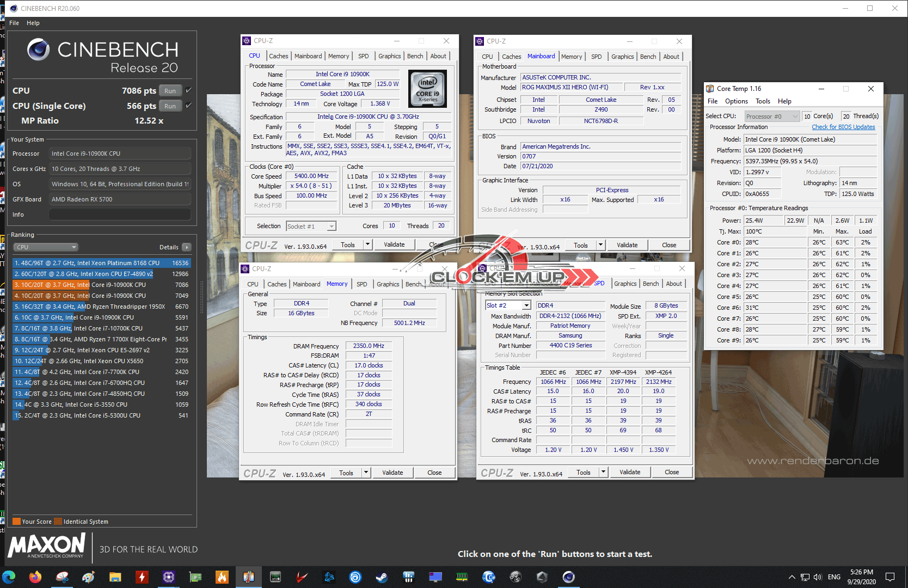Open the action center notification icon
Viewport: 908px width, 588px height.
[889, 577]
